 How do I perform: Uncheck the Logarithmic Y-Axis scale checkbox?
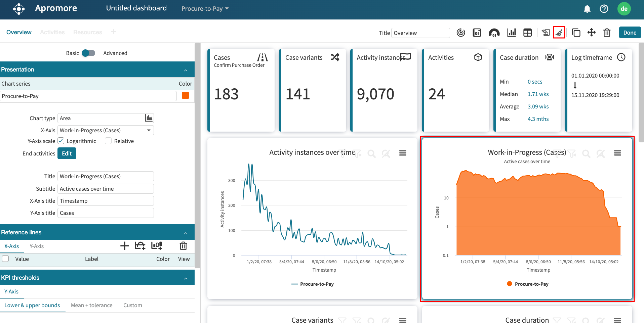[x=61, y=141]
